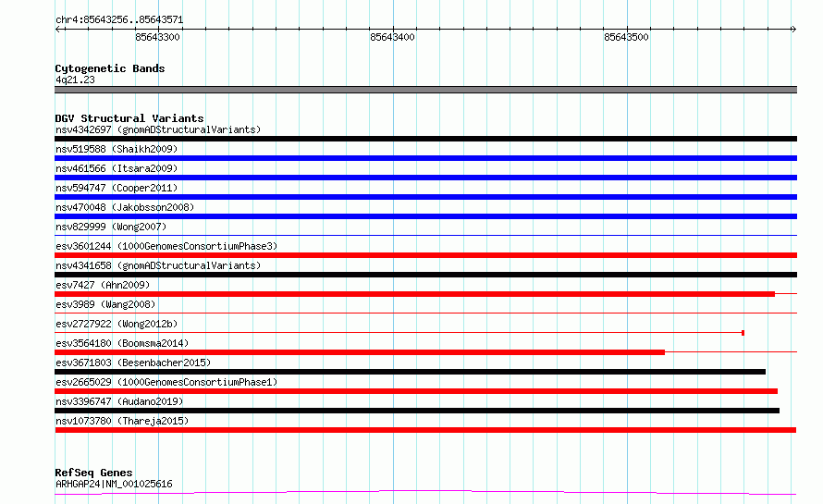Image resolution: width=823 pixels, height=504 pixels.
Task: Click ruler position 85643400
Action: tap(392, 37)
